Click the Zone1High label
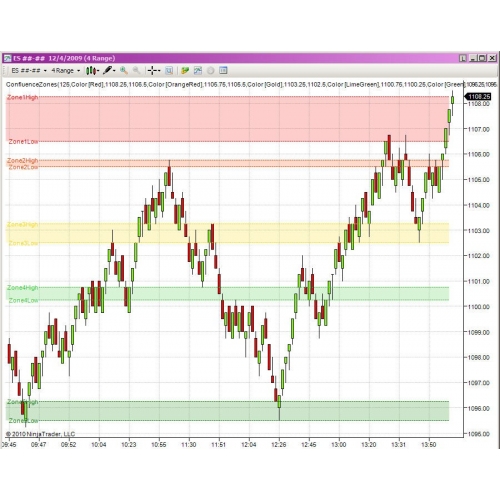 click(23, 97)
